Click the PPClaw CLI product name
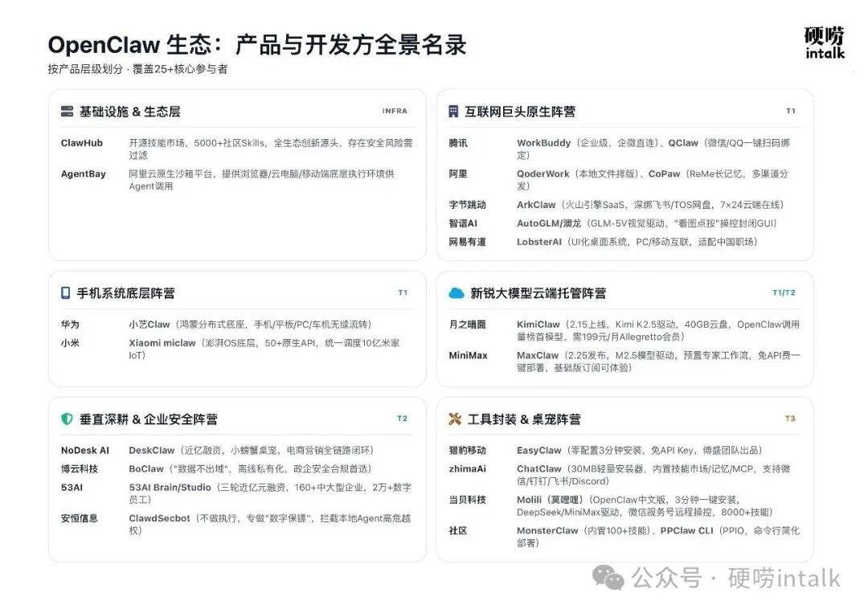This screenshot has width=868, height=613. coord(687,530)
